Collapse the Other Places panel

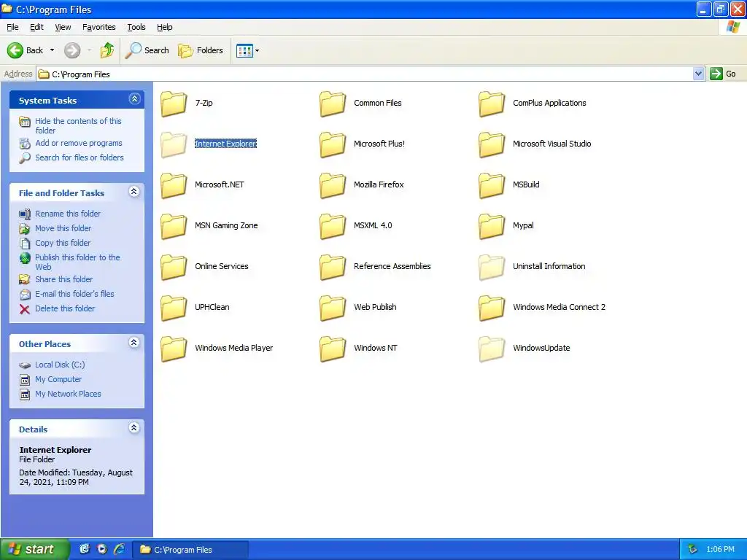pyautogui.click(x=134, y=343)
